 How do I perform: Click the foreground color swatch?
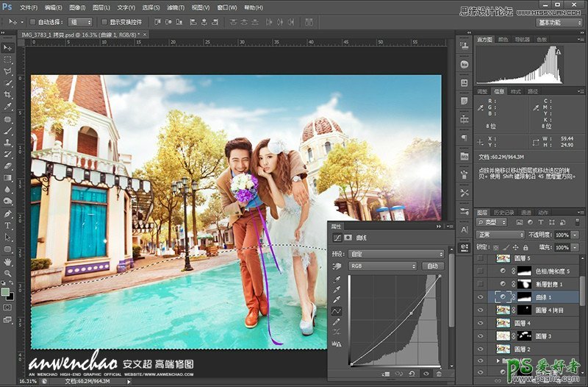[x=6, y=292]
